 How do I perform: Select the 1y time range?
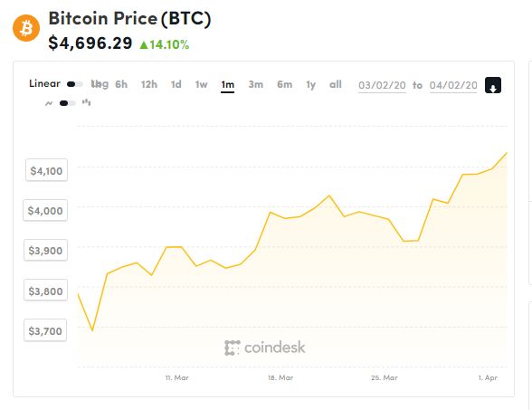coord(310,84)
